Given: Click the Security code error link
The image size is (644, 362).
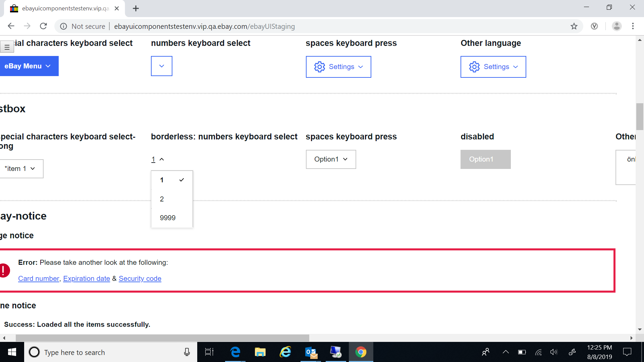Looking at the screenshot, I should [140, 279].
